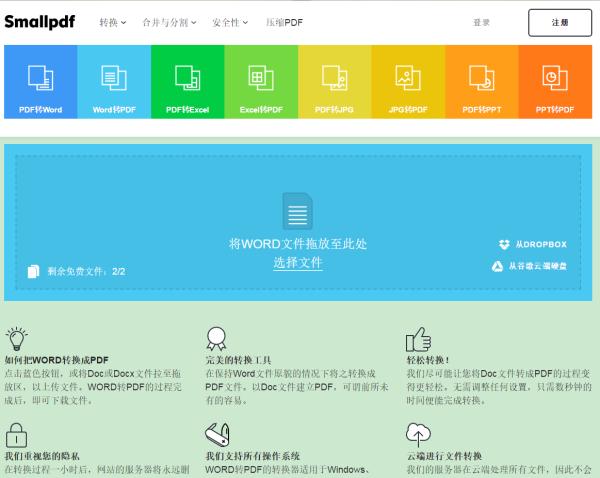Viewport: 600px width, 478px height.
Task: Click the Google Drive icon
Action: 497,266
